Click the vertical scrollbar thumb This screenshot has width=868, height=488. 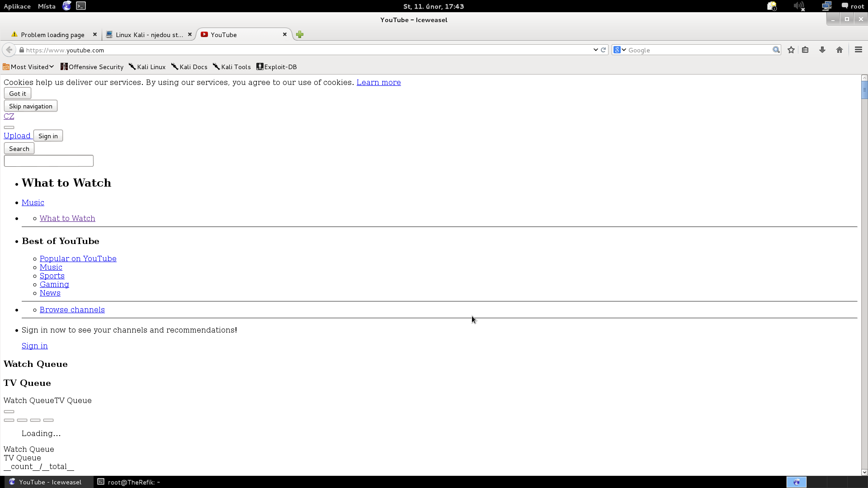point(864,89)
